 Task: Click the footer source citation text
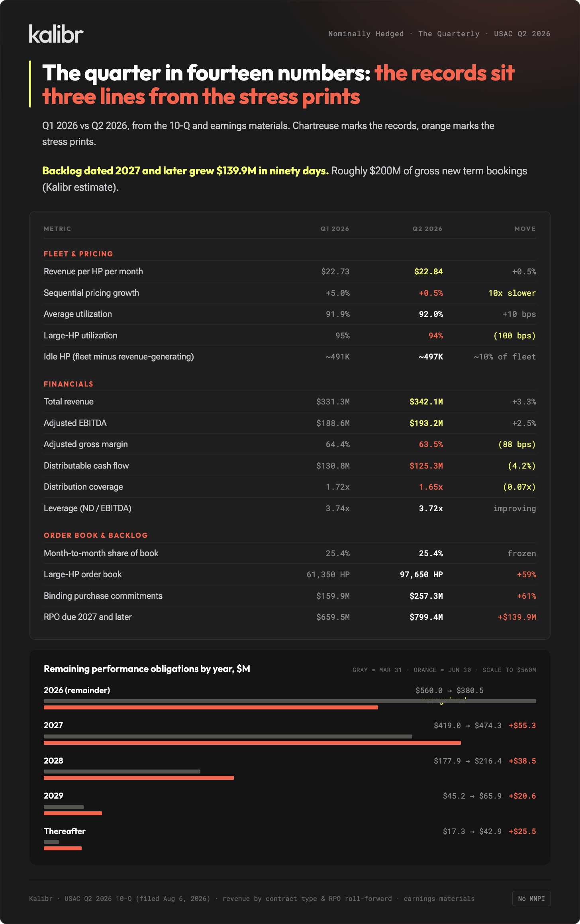point(252,899)
